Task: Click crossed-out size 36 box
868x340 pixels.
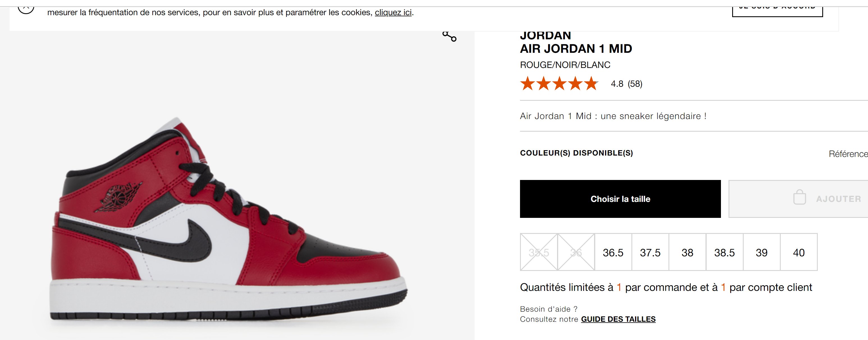Action: [x=576, y=252]
